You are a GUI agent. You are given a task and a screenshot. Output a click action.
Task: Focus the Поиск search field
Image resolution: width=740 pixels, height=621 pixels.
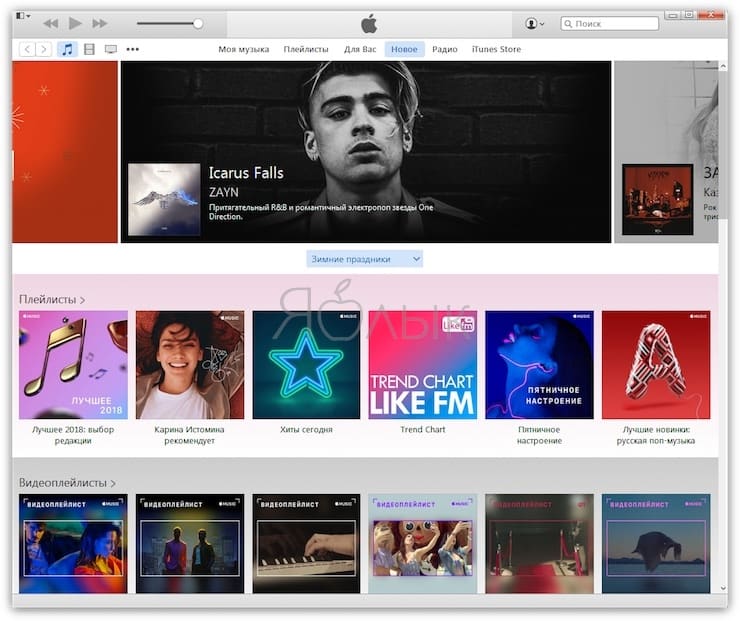point(610,24)
